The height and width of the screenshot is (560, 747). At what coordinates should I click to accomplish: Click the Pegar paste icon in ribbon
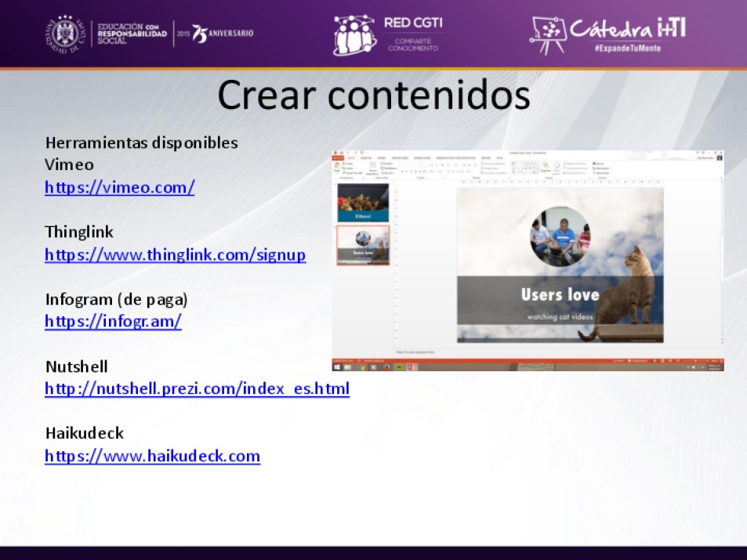click(x=337, y=167)
